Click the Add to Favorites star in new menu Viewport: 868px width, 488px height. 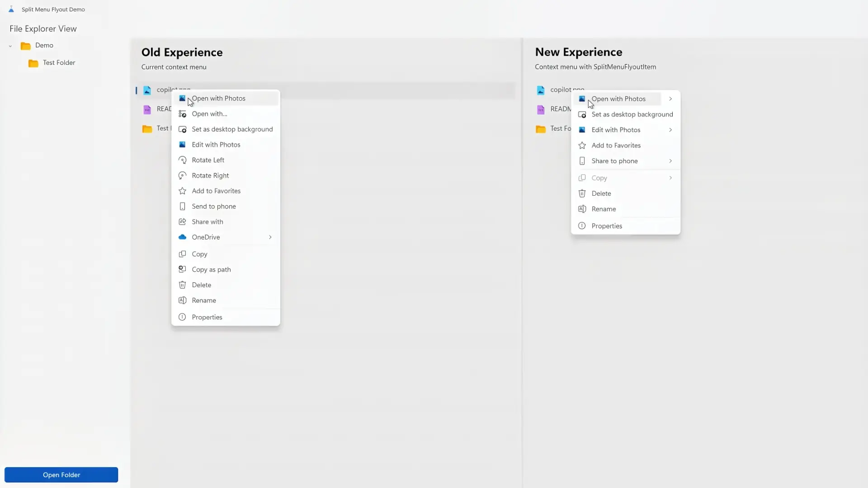point(582,145)
